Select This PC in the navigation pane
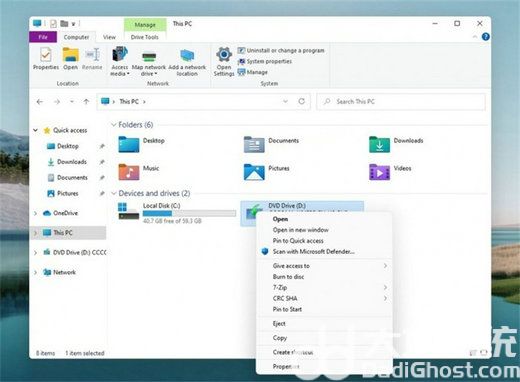Screen dimensions: 520x382 tap(63, 233)
